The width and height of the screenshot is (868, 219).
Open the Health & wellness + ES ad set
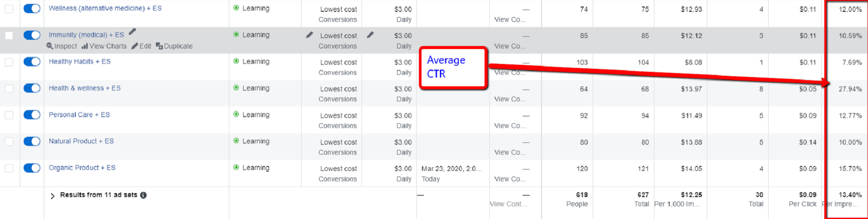(x=84, y=88)
